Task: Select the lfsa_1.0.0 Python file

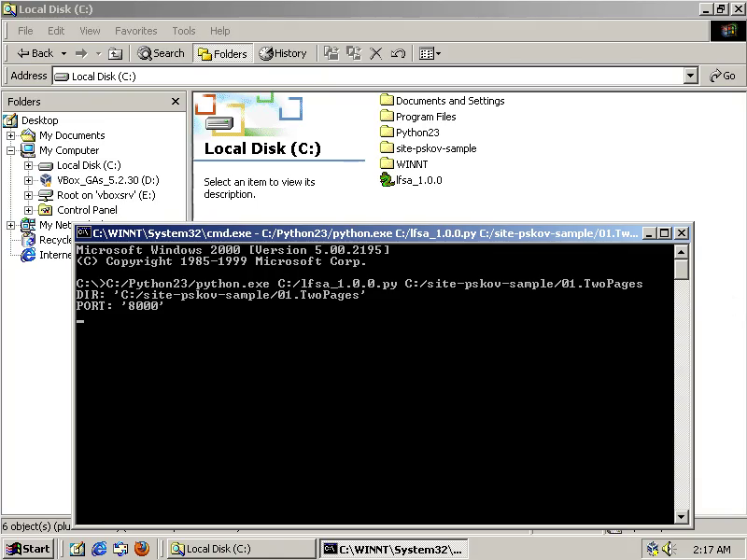Action: [418, 180]
